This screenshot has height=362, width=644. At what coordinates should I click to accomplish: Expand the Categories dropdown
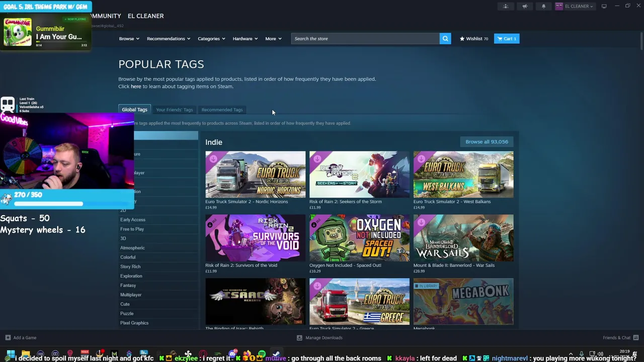(211, 39)
